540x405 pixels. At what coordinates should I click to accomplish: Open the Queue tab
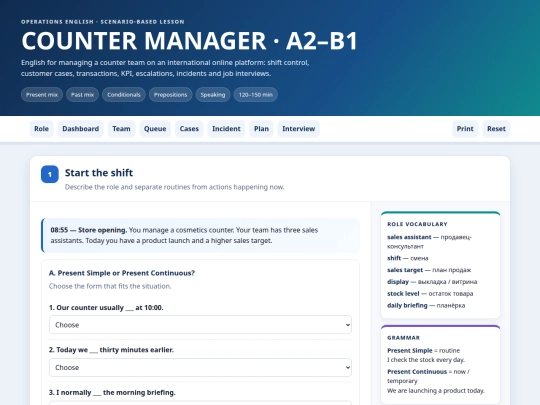pos(155,129)
